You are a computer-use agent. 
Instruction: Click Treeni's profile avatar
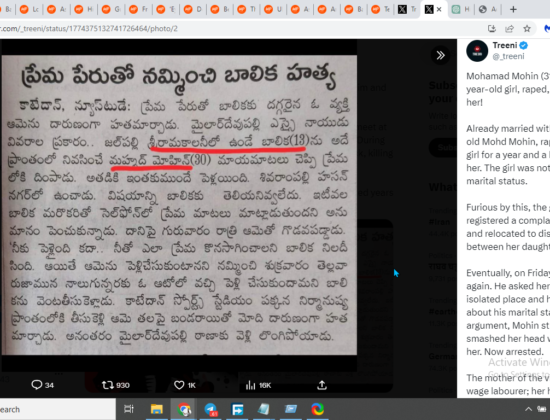477,51
